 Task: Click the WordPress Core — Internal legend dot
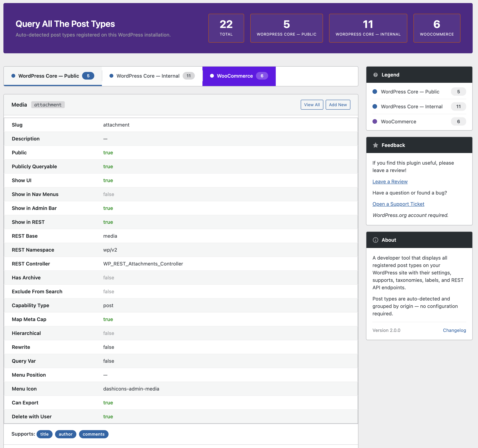(375, 106)
